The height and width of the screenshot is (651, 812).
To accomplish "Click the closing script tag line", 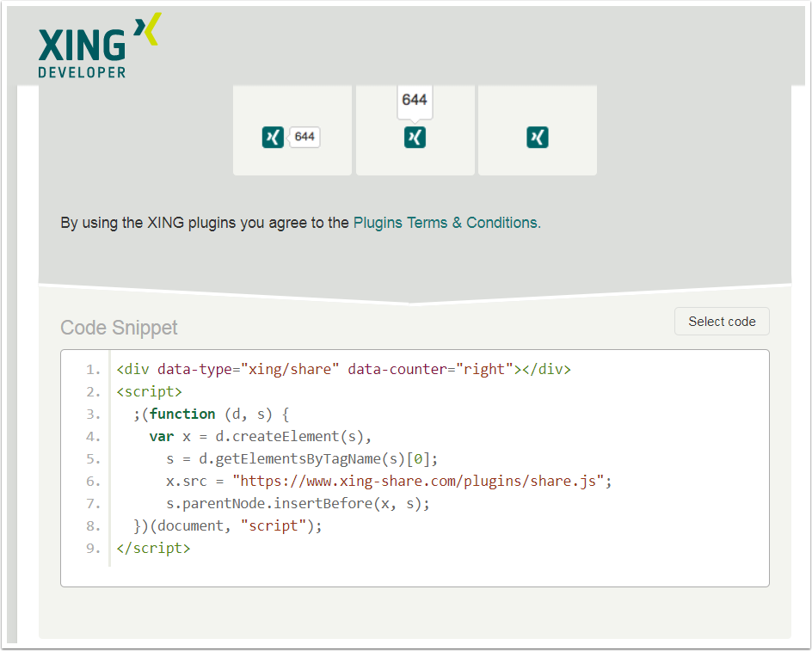I will [x=153, y=548].
